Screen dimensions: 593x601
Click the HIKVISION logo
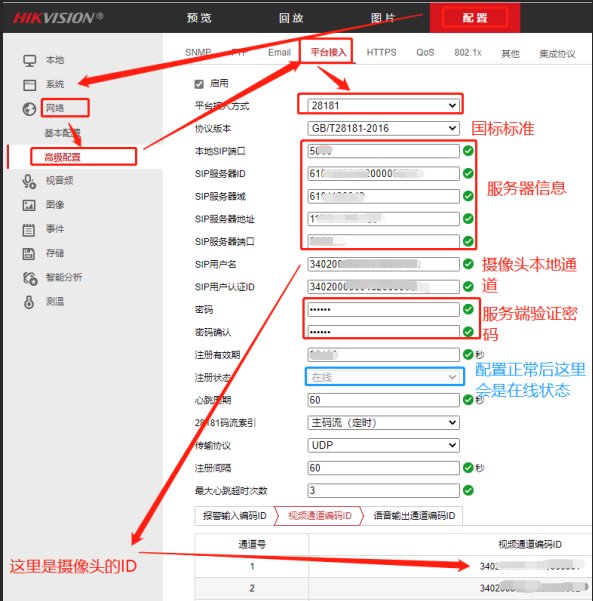pos(58,18)
